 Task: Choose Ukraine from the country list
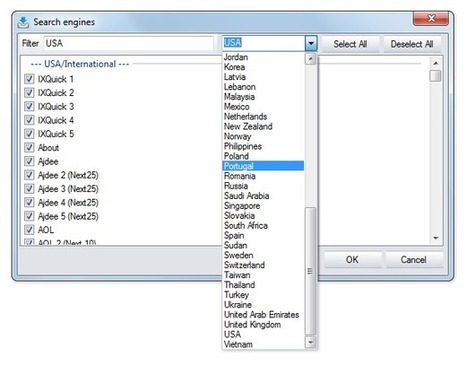pyautogui.click(x=263, y=305)
